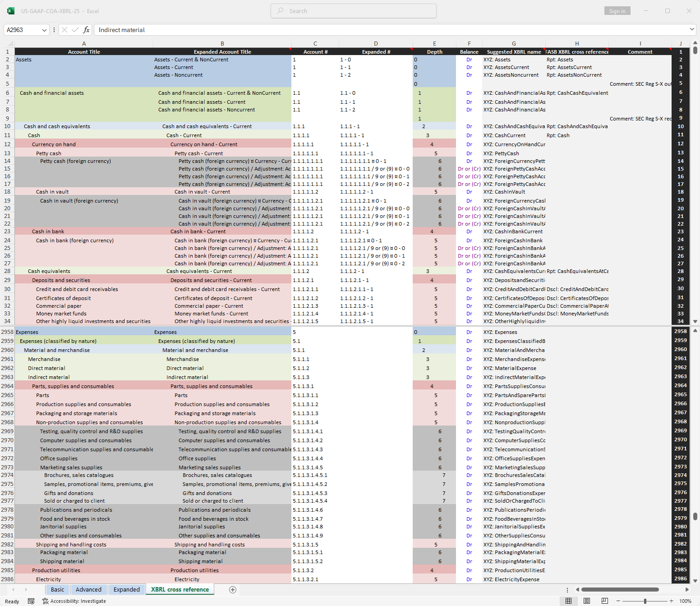The width and height of the screenshot is (700, 606).
Task: Click the zoom slider handle
Action: pos(645,601)
